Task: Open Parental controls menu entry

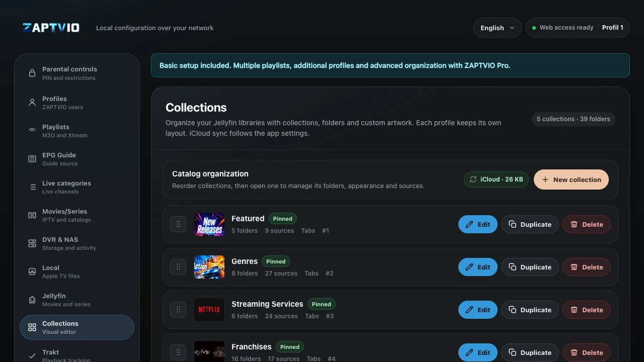Action: (77, 73)
